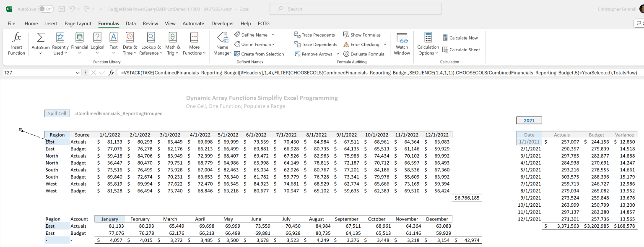Click the Lookup & Reference icon
Viewport: 644px width, 247px height.
coord(151,43)
